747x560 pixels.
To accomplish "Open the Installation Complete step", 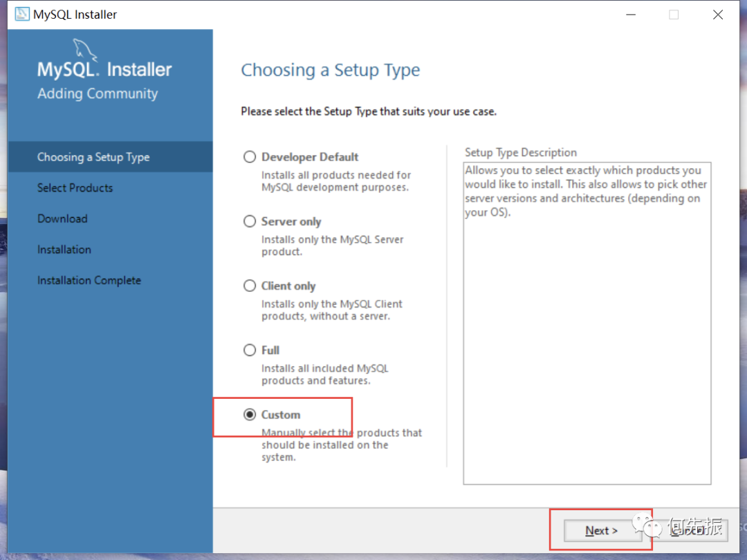I will (89, 281).
